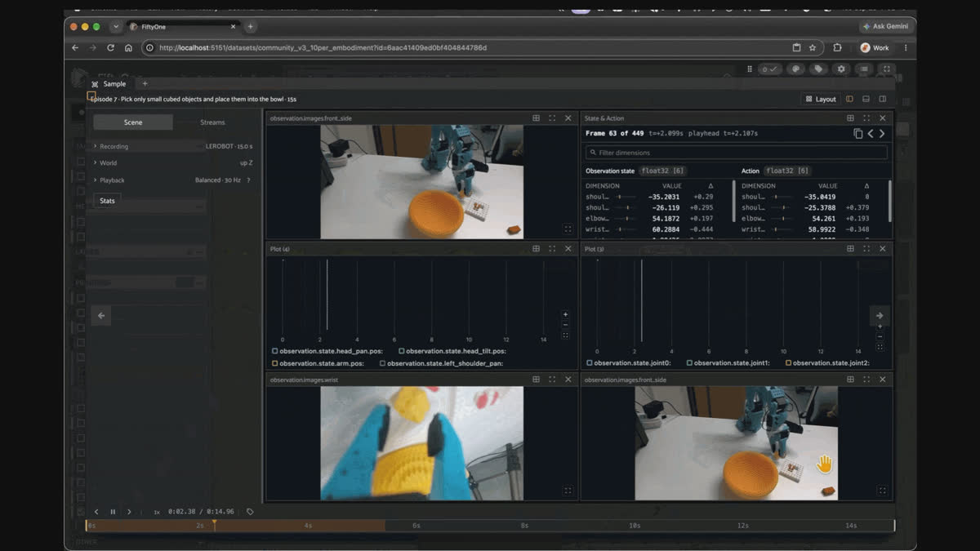980x551 pixels.
Task: Maximize the State & Action panel
Action: coord(866,118)
